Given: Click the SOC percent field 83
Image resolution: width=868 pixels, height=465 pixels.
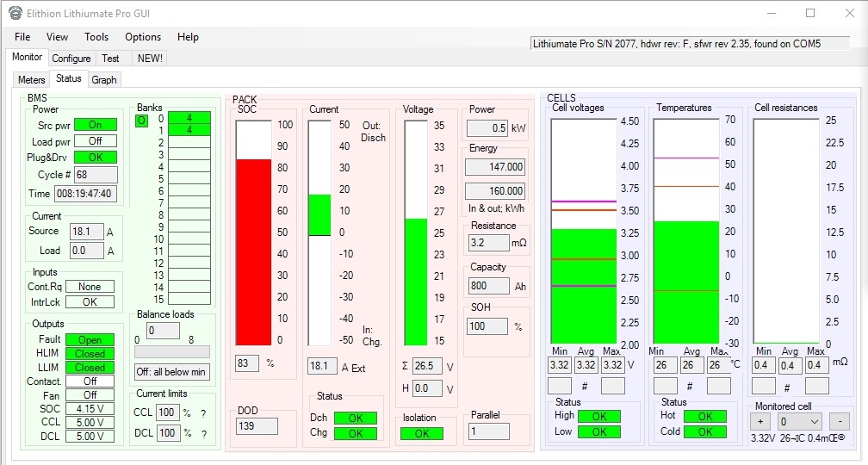Looking at the screenshot, I should (247, 363).
